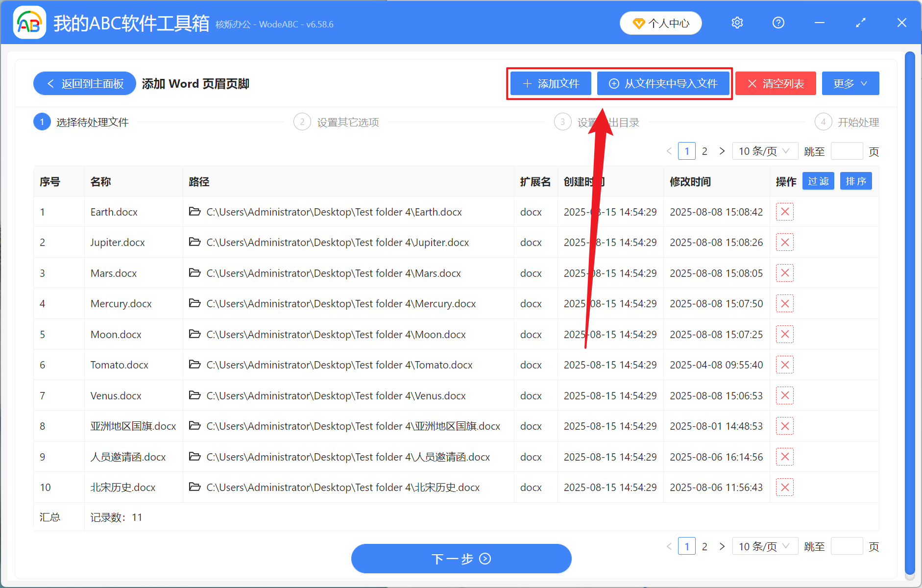The image size is (922, 588).
Task: Open the 过滤 filter panel
Action: (x=818, y=181)
